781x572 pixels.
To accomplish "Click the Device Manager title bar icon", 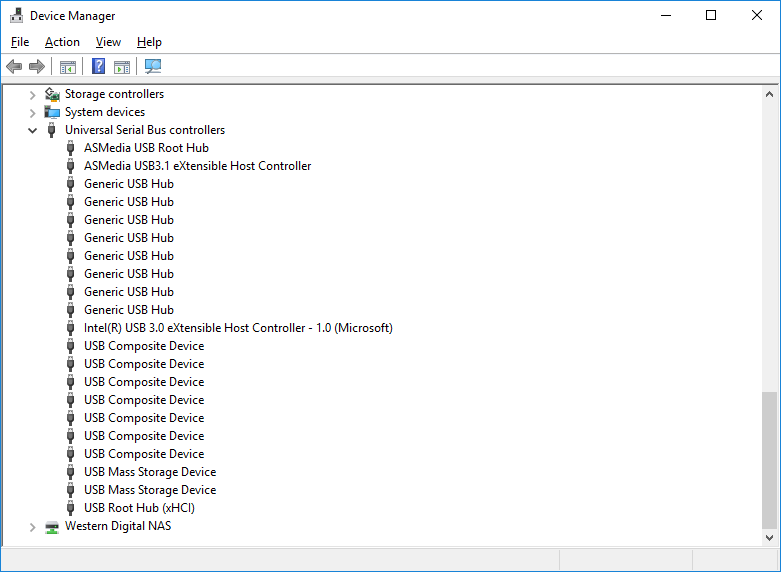I will coord(16,15).
